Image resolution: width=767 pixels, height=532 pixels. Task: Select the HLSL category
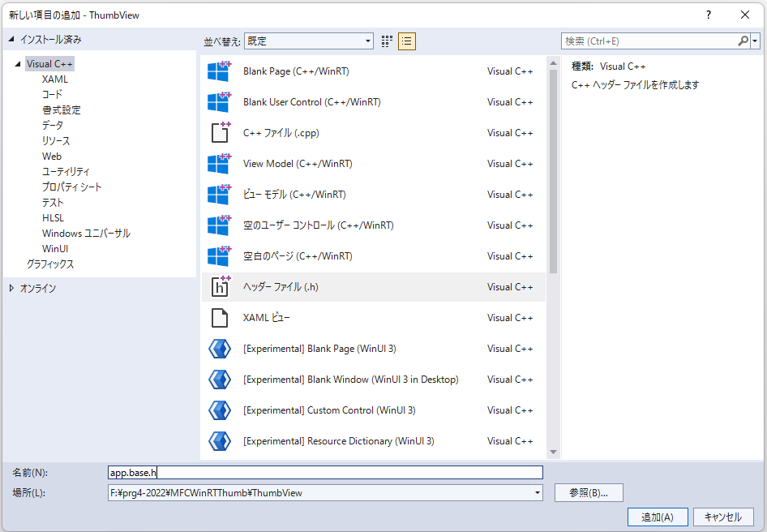coord(53,218)
